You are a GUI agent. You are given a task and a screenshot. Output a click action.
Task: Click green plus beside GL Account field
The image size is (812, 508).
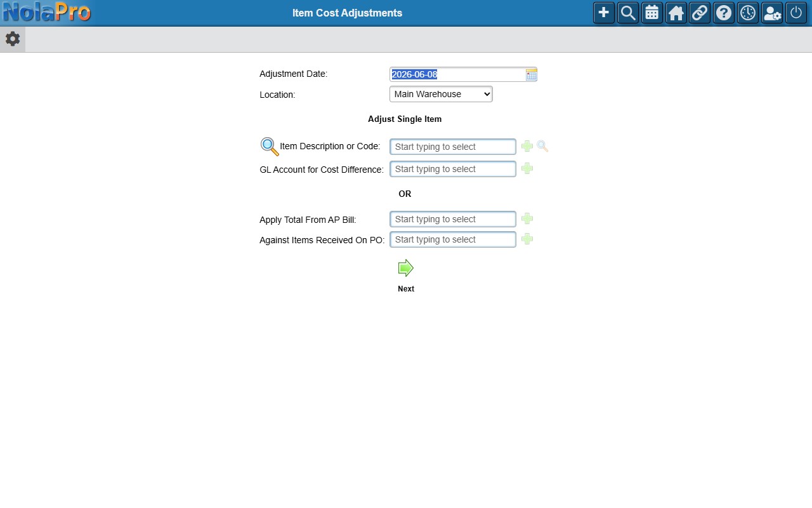(x=527, y=168)
